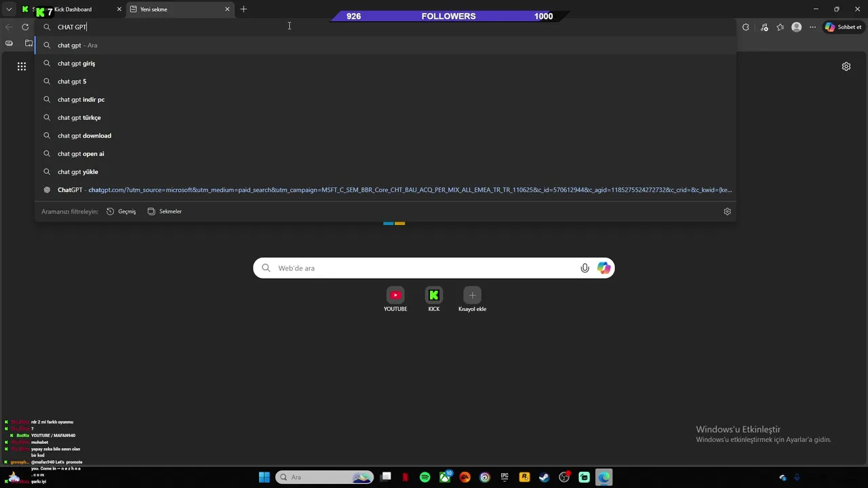
Task: Click the address bar containing CHAT GPT
Action: [x=385, y=27]
